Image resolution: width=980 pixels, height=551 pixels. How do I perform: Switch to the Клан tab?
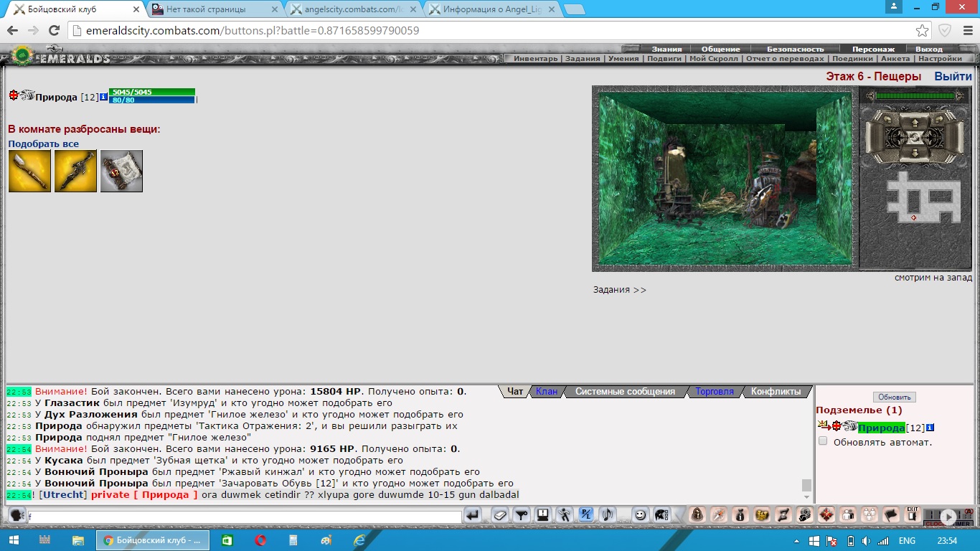[x=547, y=392]
